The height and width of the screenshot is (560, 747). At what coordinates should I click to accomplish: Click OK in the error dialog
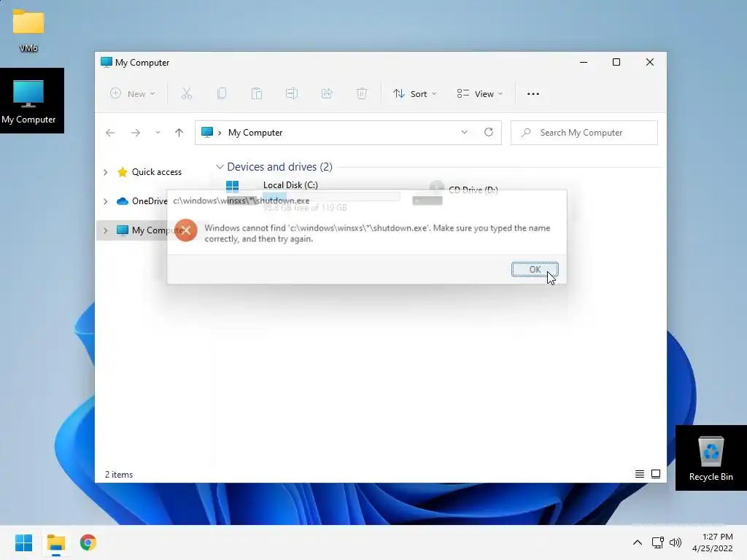click(535, 270)
